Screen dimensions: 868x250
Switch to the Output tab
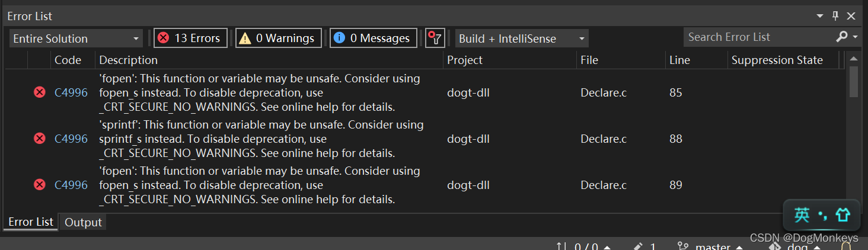(x=83, y=222)
